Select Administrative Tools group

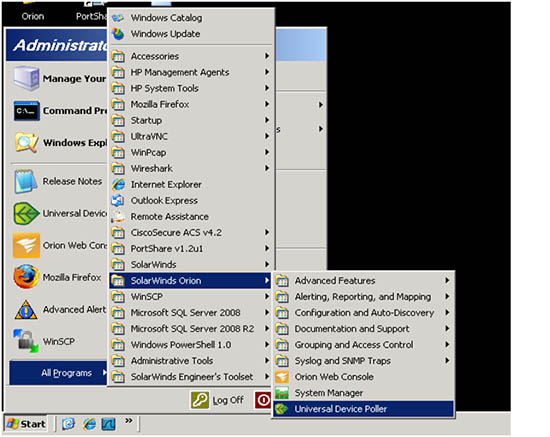(190, 361)
